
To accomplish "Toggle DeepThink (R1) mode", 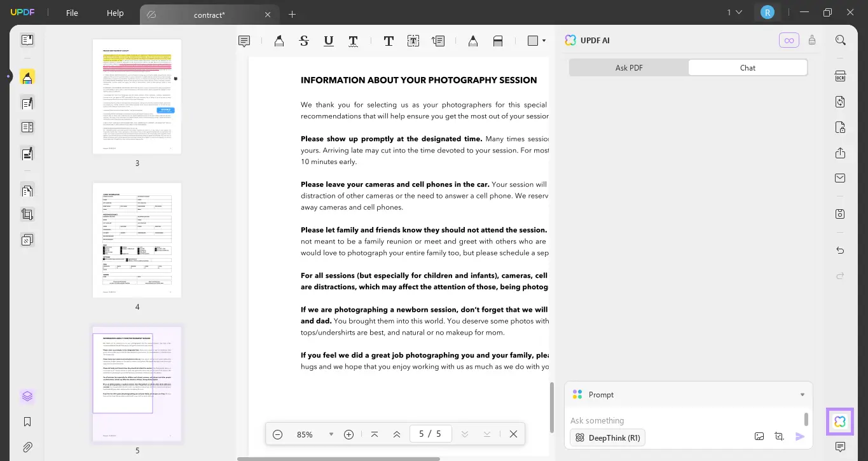I will [x=608, y=437].
